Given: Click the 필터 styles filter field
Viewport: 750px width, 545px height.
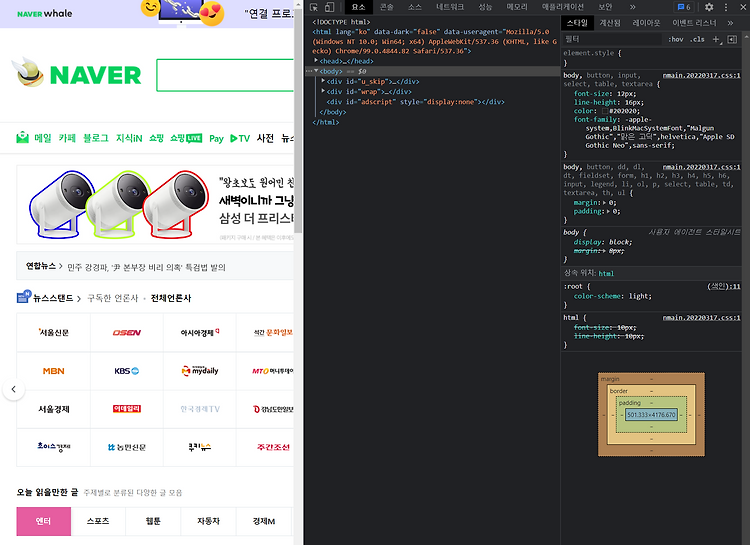Looking at the screenshot, I should (x=613, y=39).
